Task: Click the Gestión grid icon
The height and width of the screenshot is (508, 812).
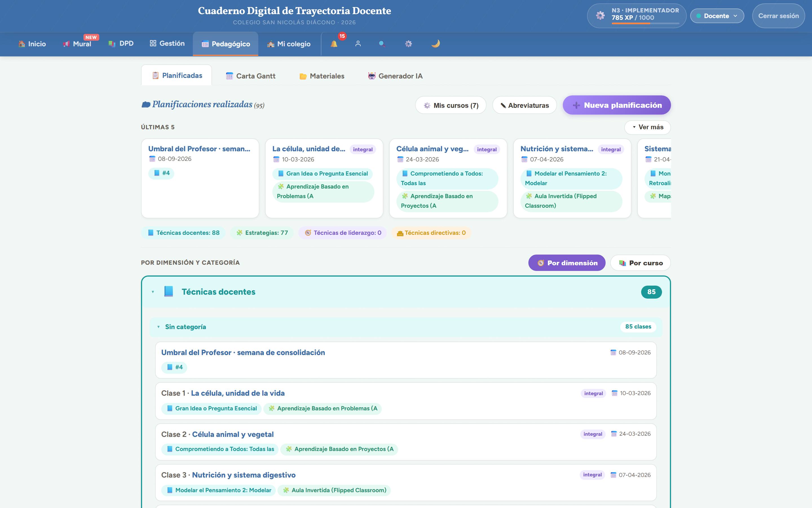Action: [153, 43]
